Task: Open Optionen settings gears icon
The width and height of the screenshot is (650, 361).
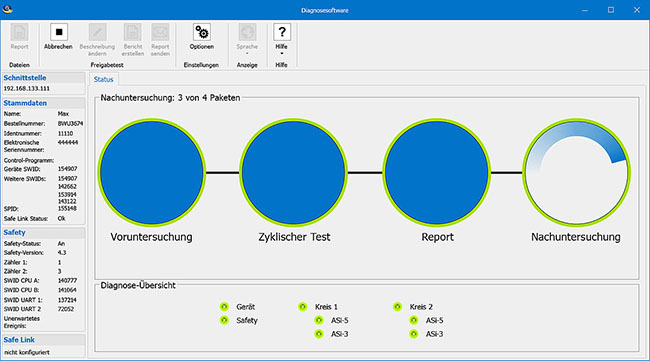Action: point(202,32)
